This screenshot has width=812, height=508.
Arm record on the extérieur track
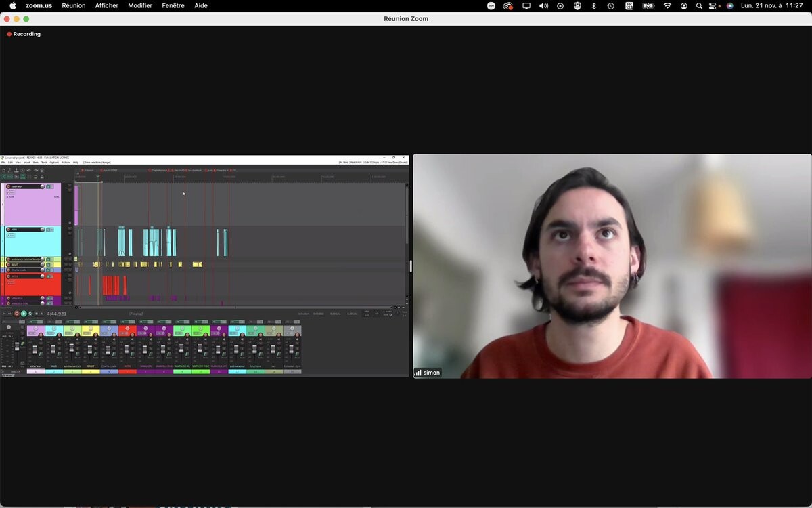point(9,186)
